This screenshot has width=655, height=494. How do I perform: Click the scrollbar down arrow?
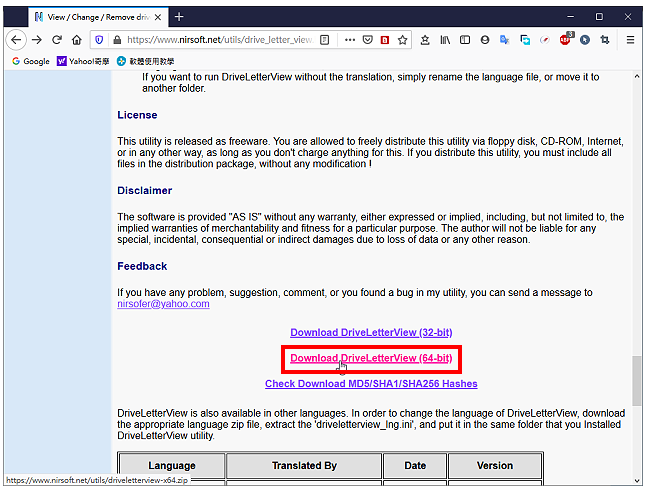click(x=636, y=481)
